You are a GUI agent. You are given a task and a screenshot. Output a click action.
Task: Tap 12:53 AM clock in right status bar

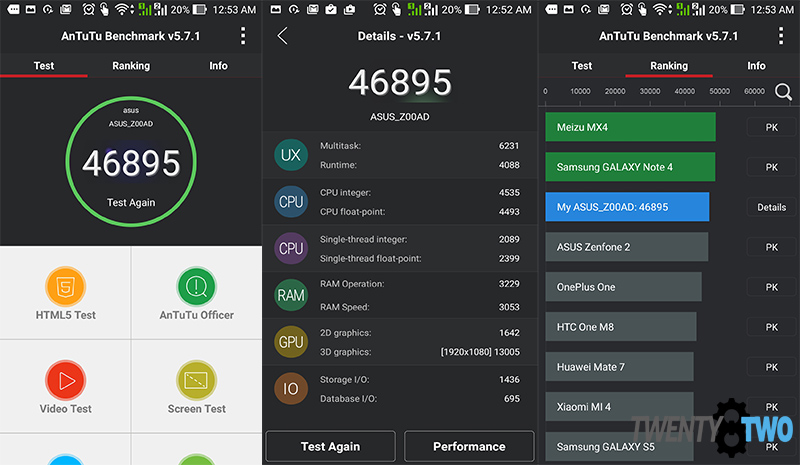[x=772, y=10]
